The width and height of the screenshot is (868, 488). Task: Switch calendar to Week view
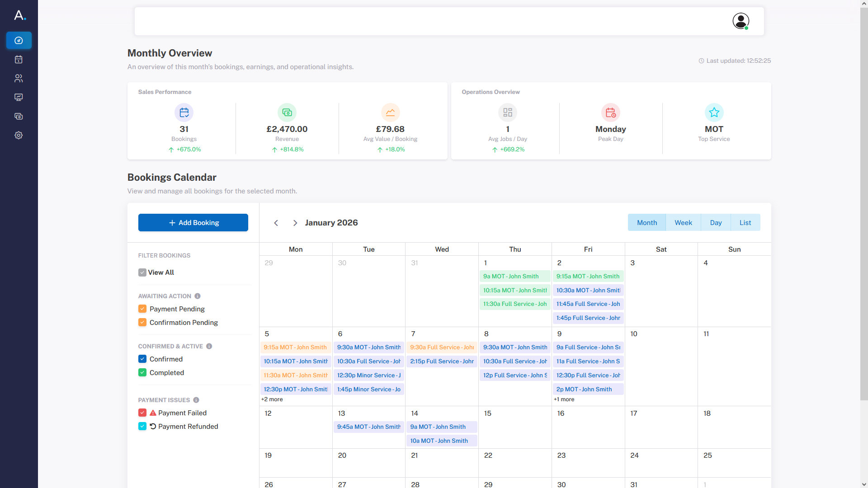pyautogui.click(x=683, y=223)
